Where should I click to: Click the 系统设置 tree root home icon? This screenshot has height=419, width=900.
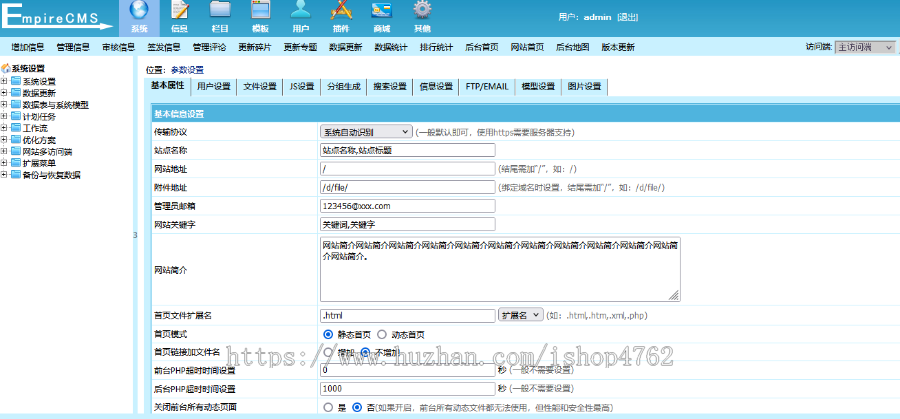click(6, 68)
